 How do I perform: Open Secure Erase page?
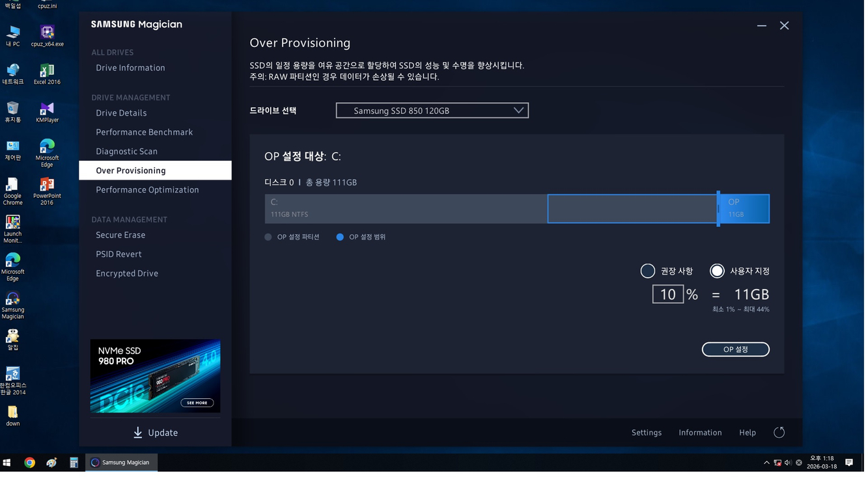(121, 236)
